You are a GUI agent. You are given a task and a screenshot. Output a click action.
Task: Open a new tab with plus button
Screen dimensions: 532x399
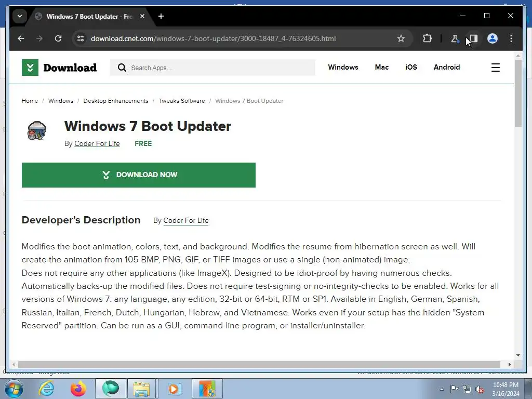coord(161,16)
